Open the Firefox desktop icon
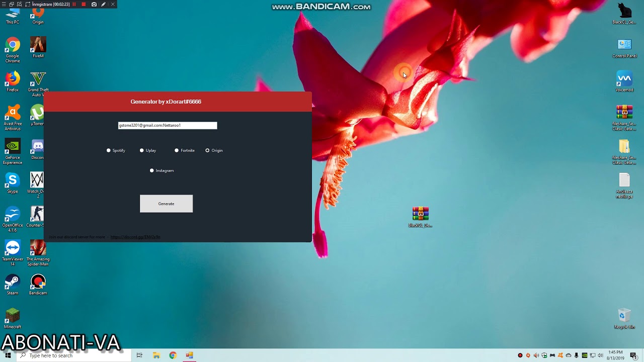The width and height of the screenshot is (644, 362). (13, 82)
